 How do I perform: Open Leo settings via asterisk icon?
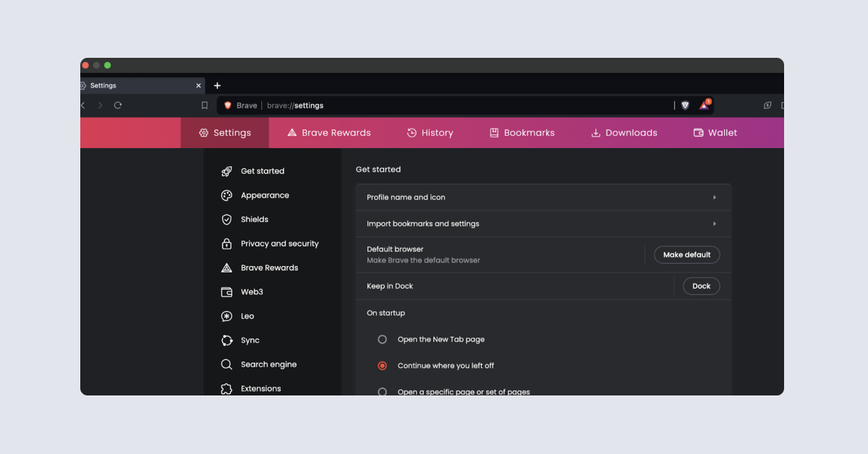[226, 316]
